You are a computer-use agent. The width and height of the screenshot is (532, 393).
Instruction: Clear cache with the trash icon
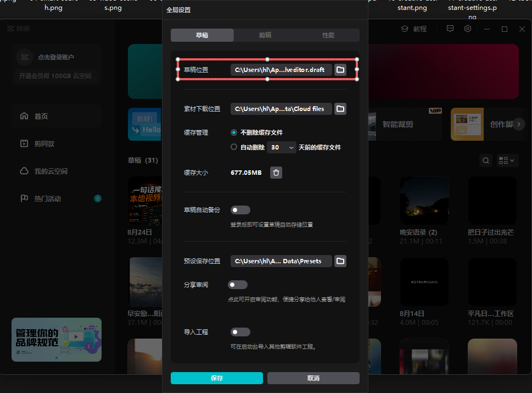pos(276,173)
